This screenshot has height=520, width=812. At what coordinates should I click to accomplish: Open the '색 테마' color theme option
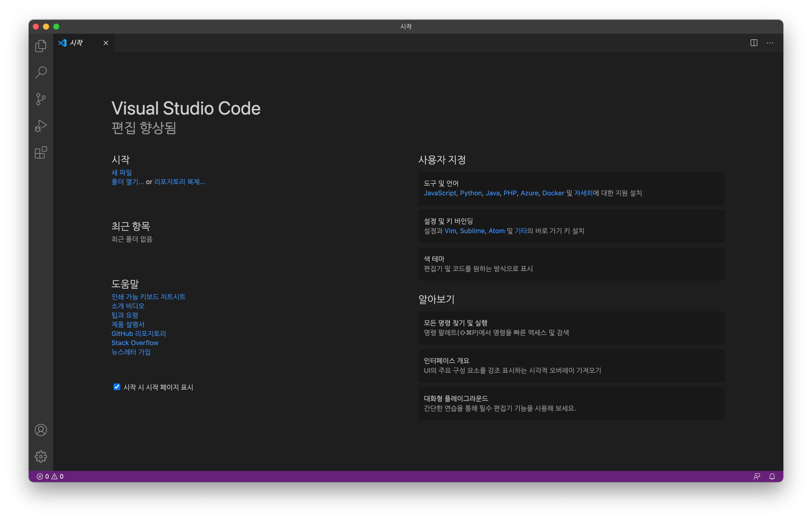(571, 264)
